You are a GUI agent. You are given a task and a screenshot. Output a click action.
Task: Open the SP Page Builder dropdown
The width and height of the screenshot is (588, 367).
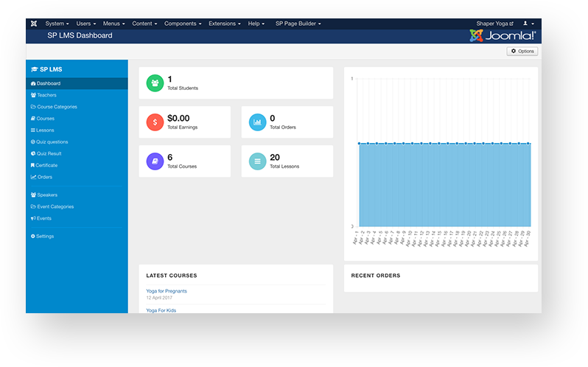pos(298,24)
